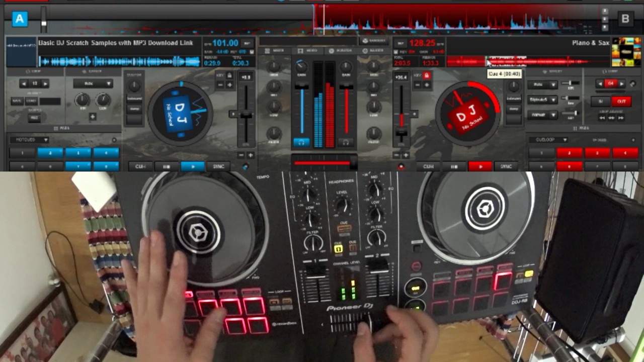Toggle the IN loop button

click(x=601, y=101)
